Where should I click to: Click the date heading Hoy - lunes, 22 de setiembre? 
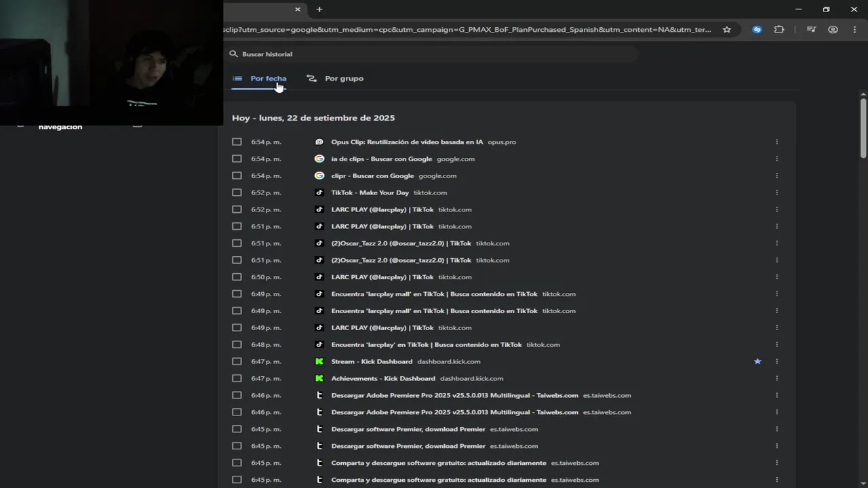pyautogui.click(x=313, y=118)
